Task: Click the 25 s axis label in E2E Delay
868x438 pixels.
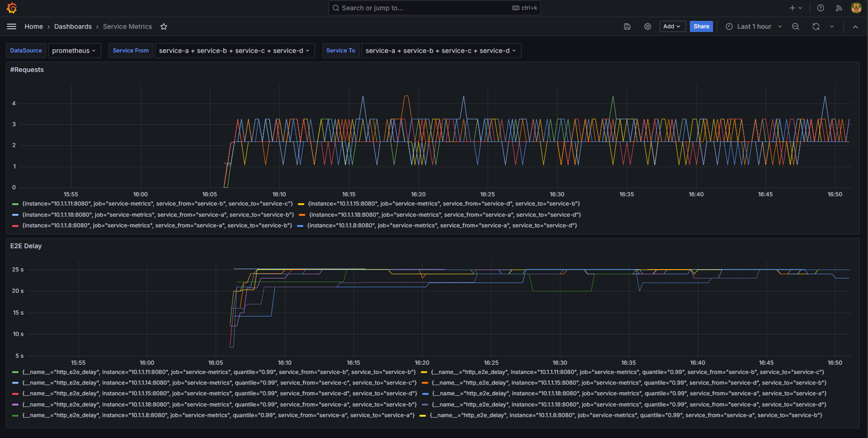Action: (x=18, y=270)
